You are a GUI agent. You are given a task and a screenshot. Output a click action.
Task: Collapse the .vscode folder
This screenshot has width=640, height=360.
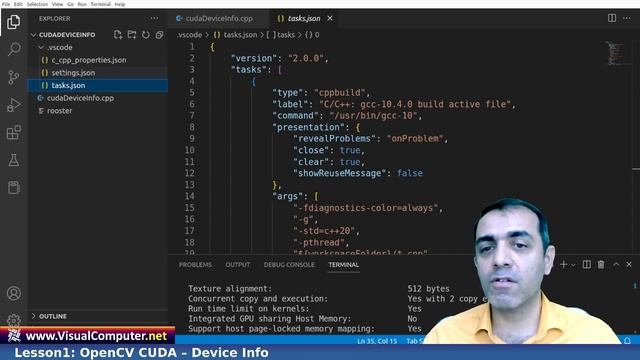(41, 47)
